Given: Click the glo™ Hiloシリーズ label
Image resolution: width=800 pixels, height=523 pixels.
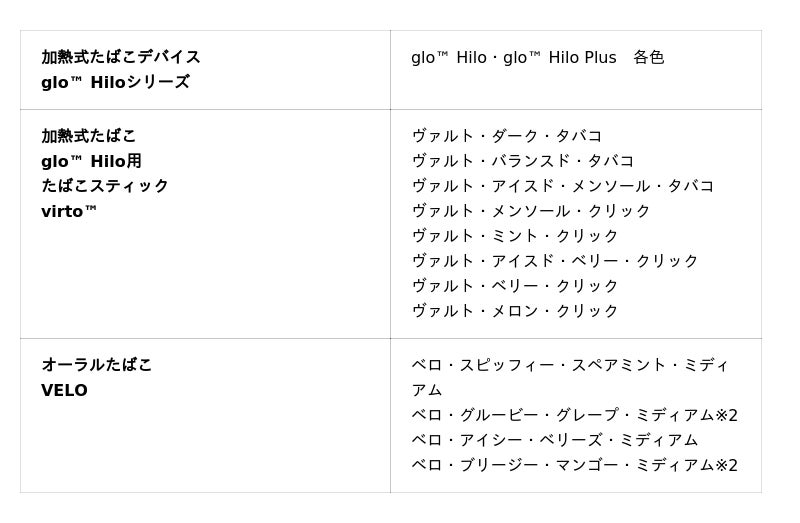Looking at the screenshot, I should pyautogui.click(x=115, y=82).
